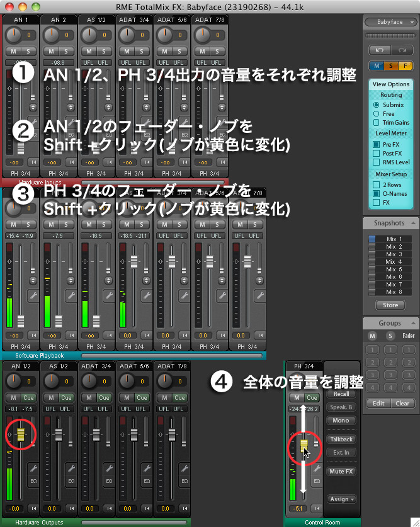Click wrench icon on first software playback channel
The height and width of the screenshot is (527, 420).
coord(34,295)
